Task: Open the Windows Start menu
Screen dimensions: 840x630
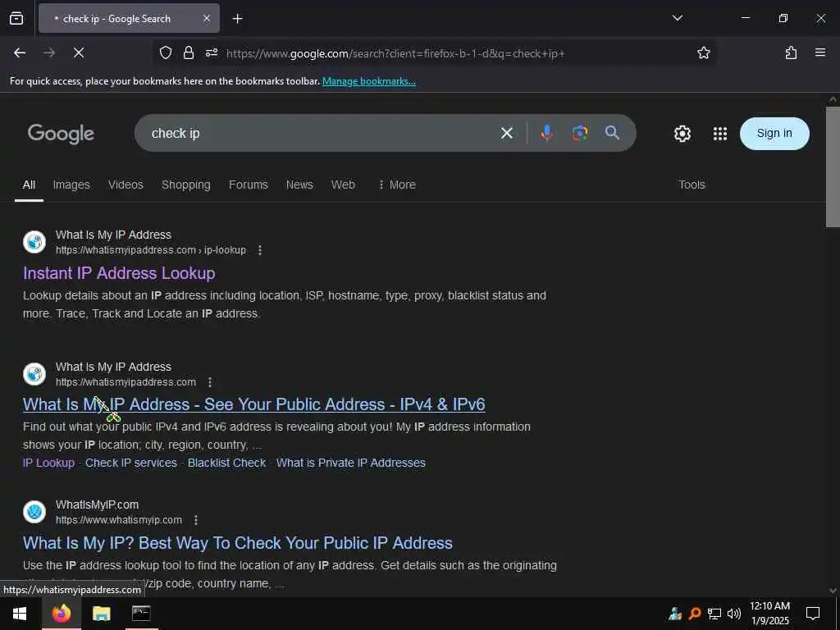Action: click(20, 614)
